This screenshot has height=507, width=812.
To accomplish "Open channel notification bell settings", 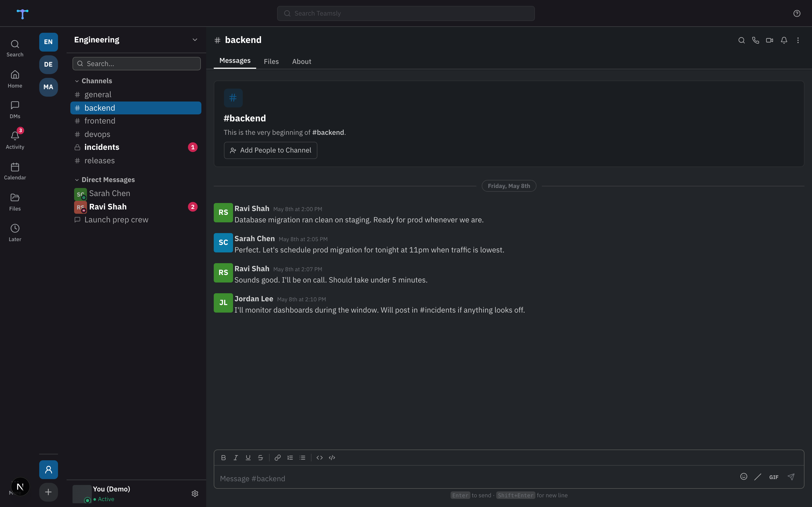I will 784,40.
